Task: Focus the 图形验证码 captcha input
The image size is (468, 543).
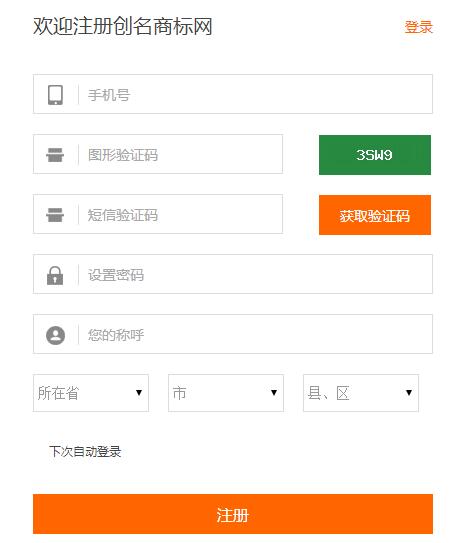Action: point(158,154)
